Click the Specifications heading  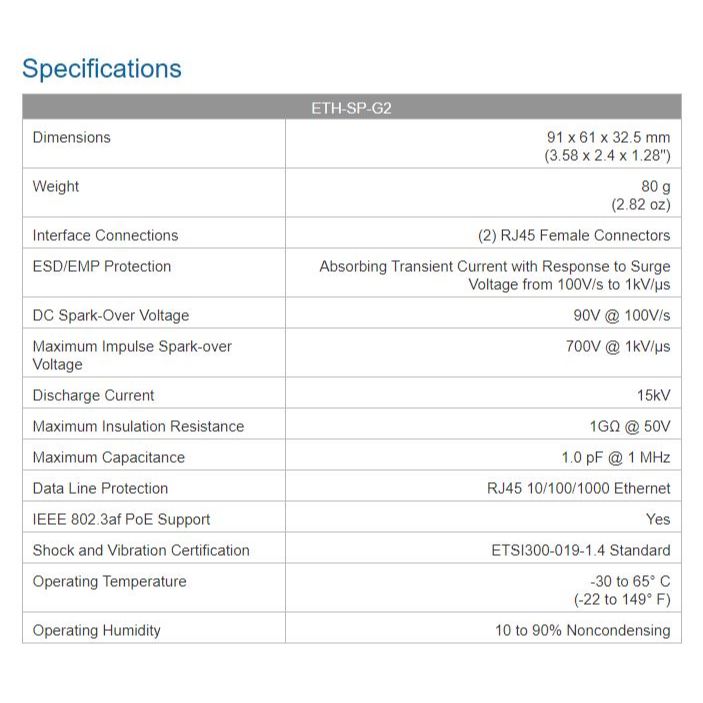(x=102, y=69)
